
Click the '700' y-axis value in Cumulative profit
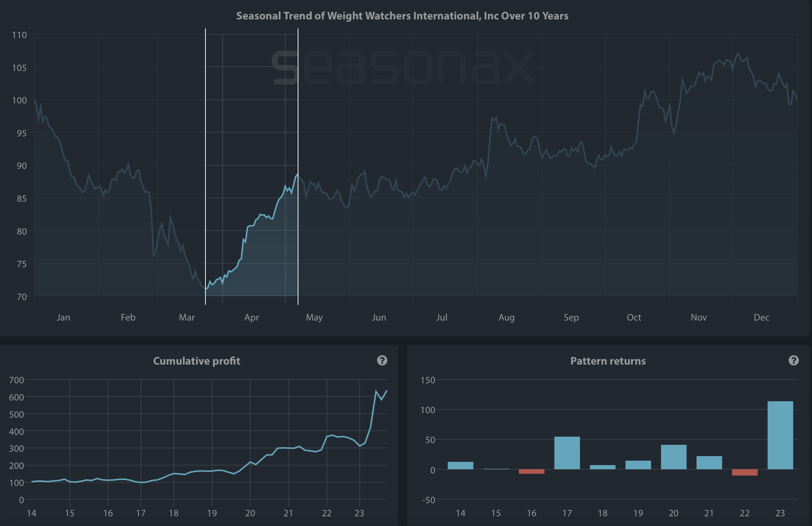coord(16,380)
